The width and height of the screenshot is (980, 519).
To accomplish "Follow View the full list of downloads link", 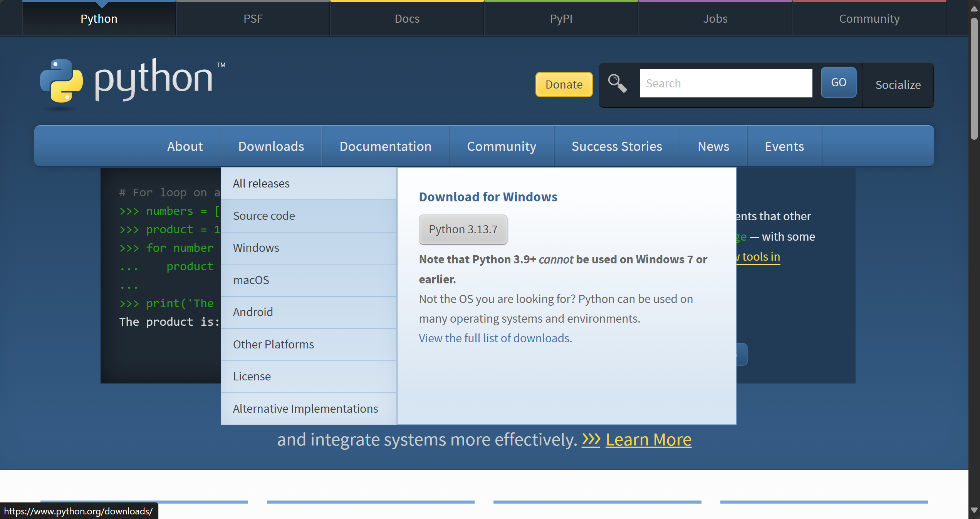I will (x=494, y=338).
